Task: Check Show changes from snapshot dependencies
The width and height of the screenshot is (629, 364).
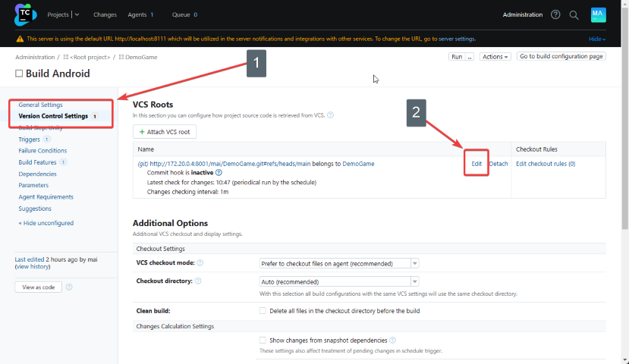Action: pos(263,340)
